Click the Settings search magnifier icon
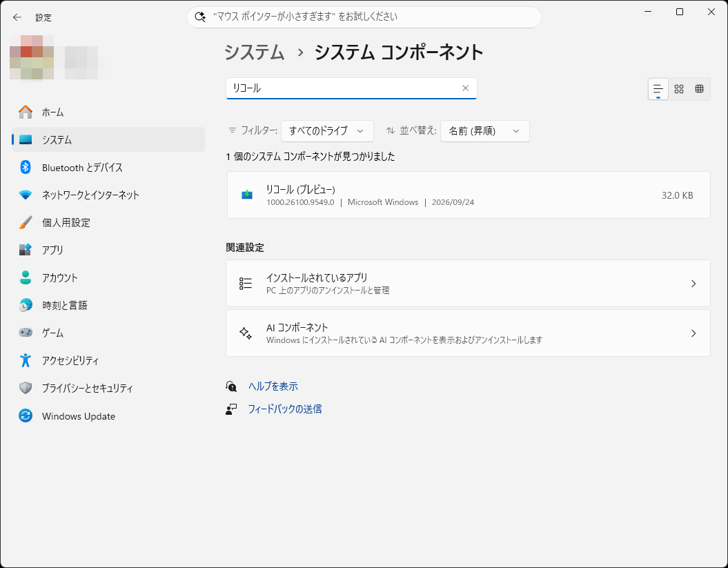This screenshot has width=728, height=568. pos(200,17)
